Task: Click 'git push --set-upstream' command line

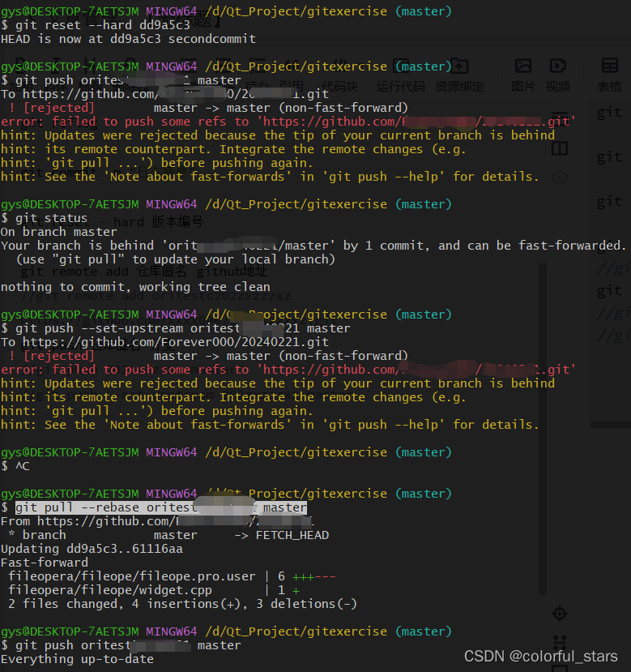Action: (x=176, y=328)
